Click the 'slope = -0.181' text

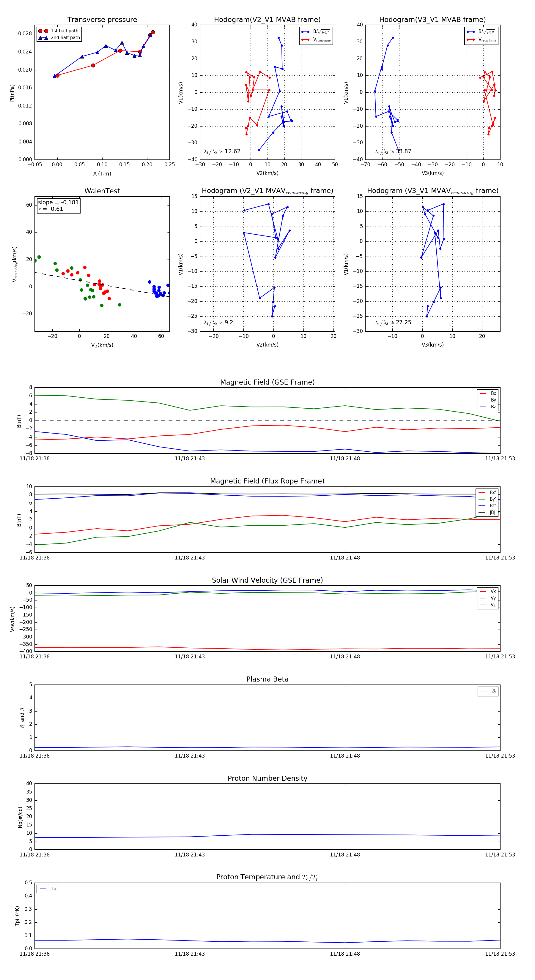click(x=58, y=203)
